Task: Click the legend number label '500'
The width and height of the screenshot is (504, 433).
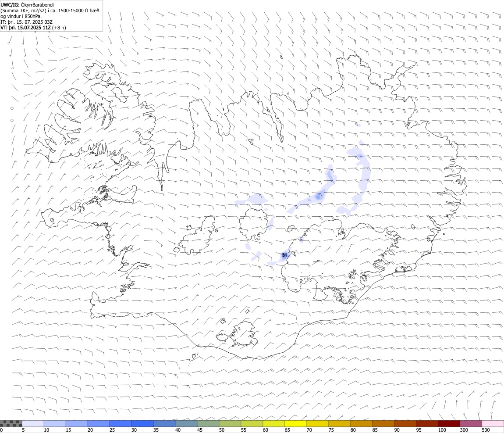Action: click(486, 430)
